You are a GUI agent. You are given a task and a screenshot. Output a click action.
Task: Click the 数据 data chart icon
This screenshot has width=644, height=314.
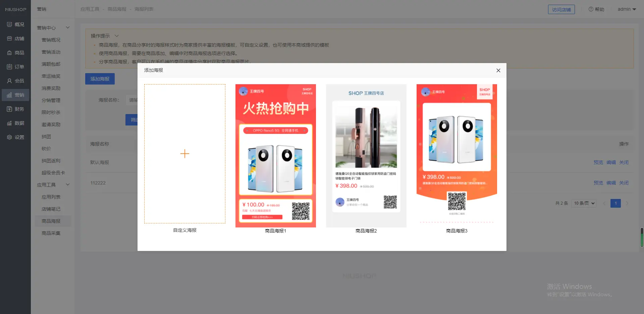tap(9, 123)
